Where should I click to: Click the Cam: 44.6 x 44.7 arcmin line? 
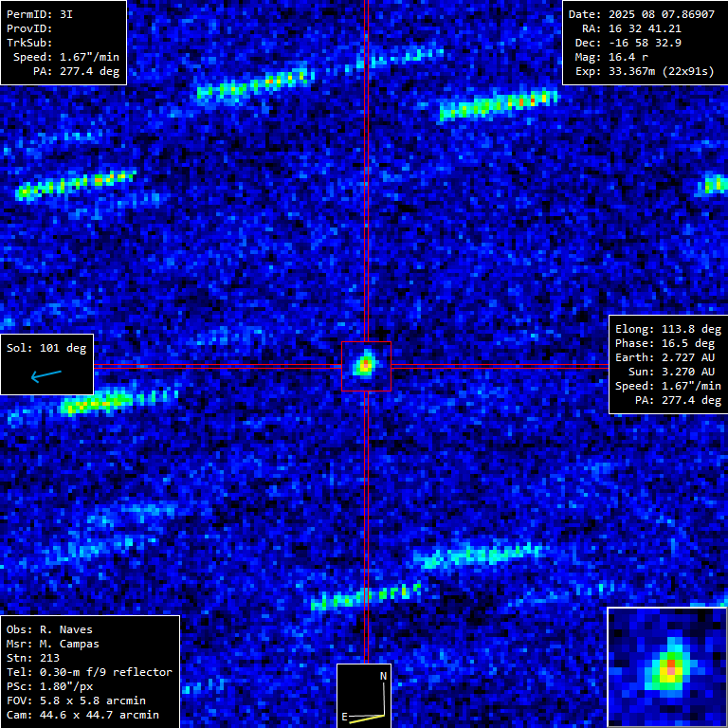point(82,715)
